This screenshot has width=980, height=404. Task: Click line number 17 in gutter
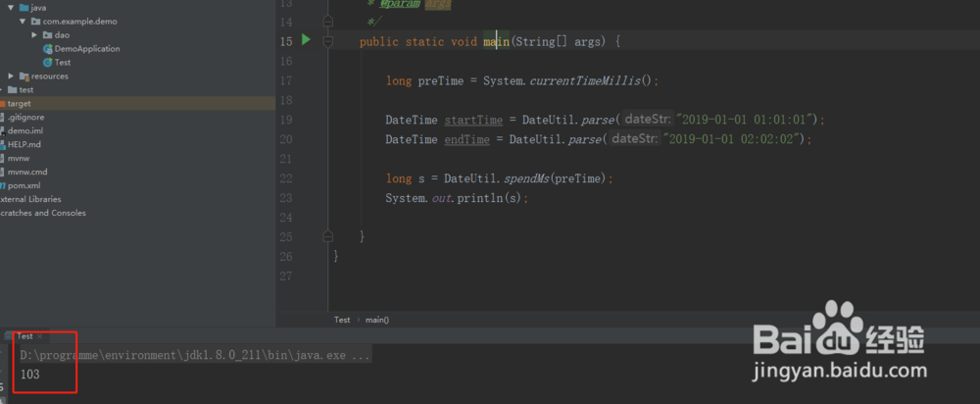coord(287,81)
